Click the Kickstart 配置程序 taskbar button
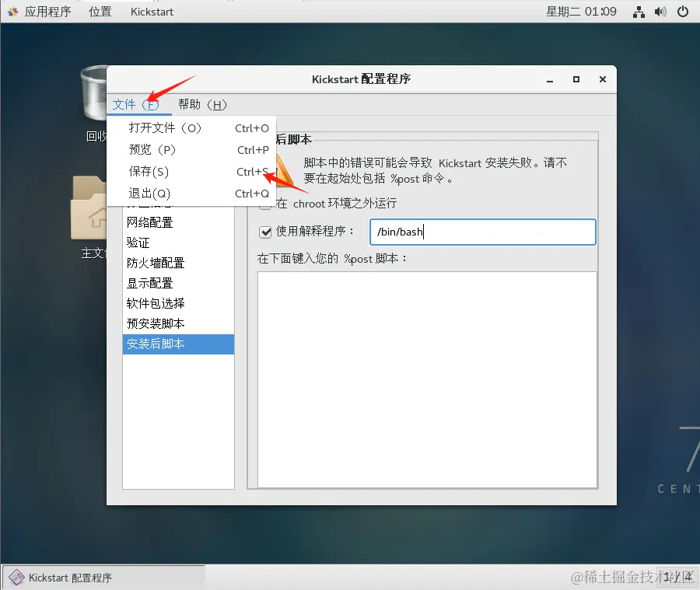The height and width of the screenshot is (590, 700). click(x=104, y=578)
